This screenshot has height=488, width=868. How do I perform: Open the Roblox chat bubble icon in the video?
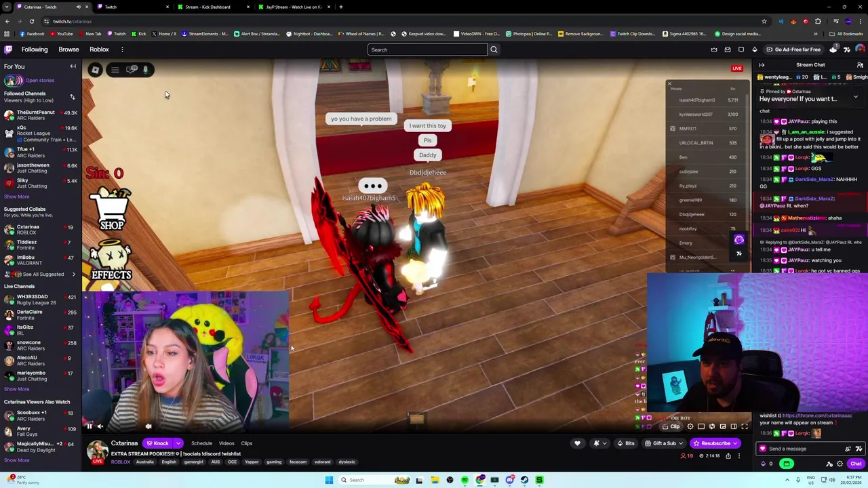coord(132,69)
